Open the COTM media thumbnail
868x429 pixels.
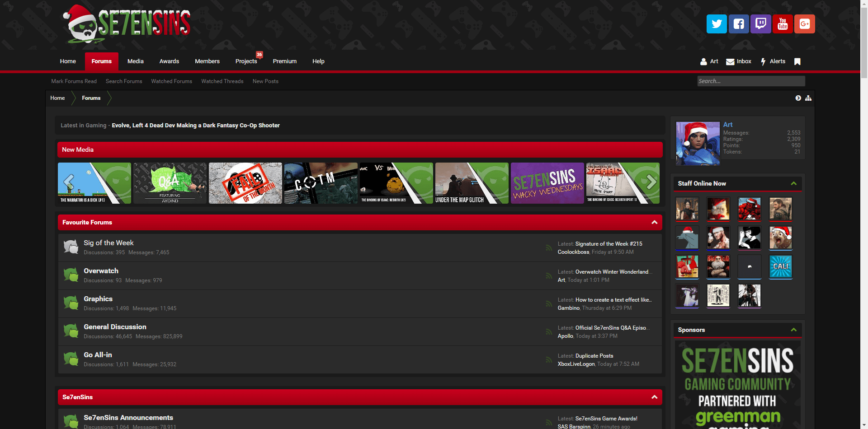321,183
